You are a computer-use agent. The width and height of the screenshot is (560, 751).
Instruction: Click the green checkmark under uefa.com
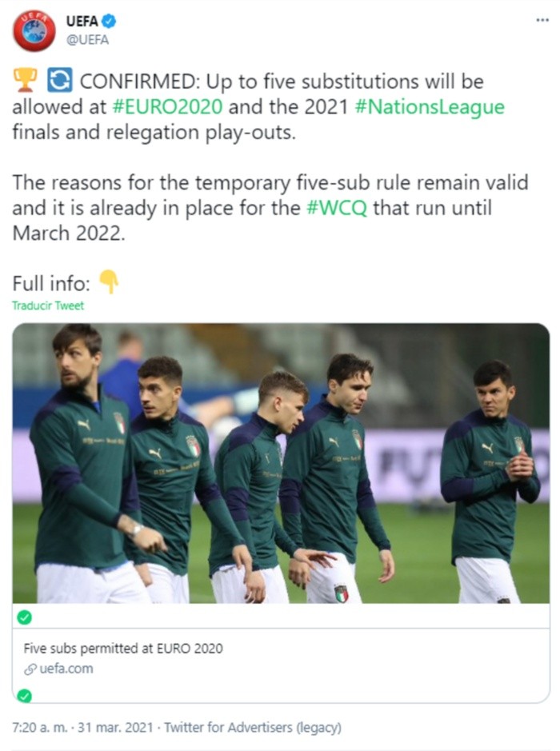[x=25, y=694]
